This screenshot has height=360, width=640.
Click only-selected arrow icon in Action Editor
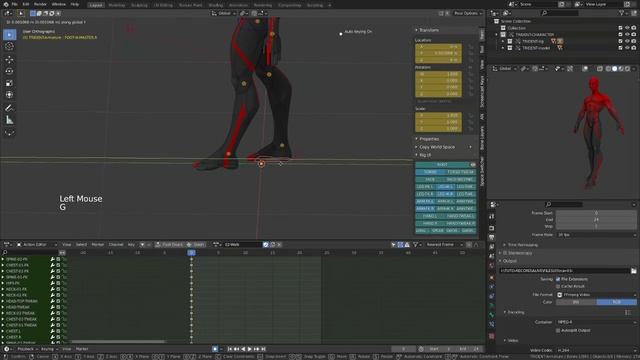point(393,244)
